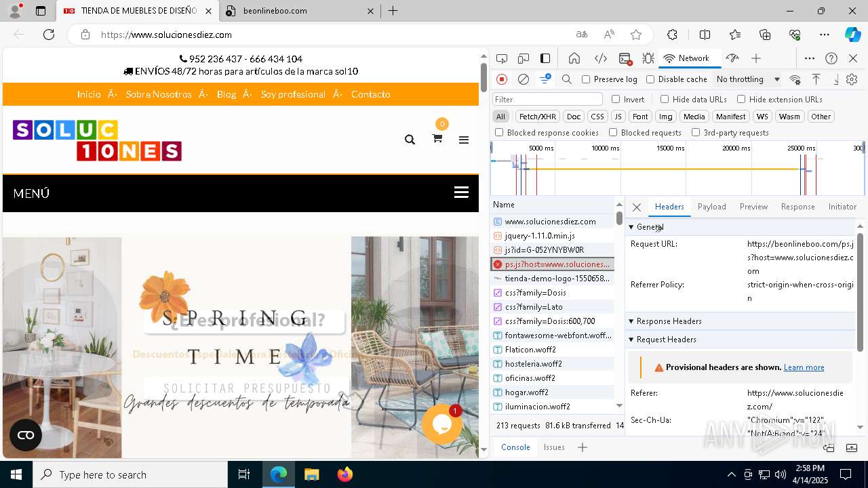Image resolution: width=868 pixels, height=488 pixels.
Task: Open the Blog navigation link
Action: point(226,94)
